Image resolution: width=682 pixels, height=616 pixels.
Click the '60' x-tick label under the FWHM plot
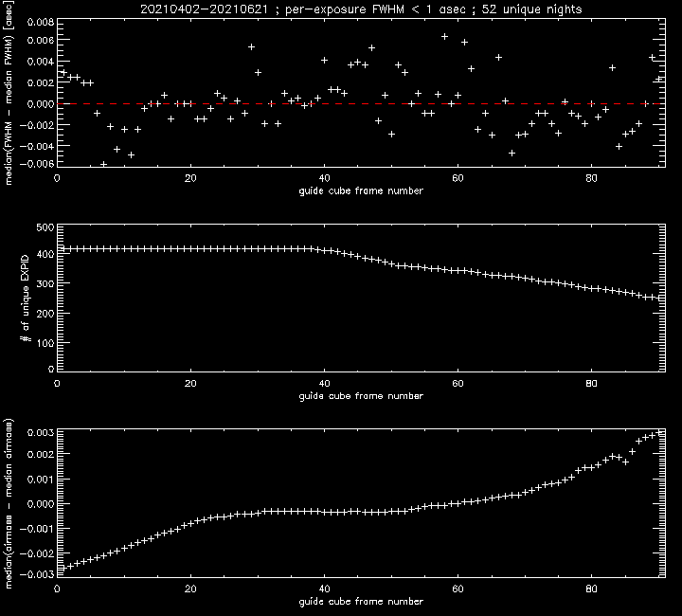coord(458,178)
